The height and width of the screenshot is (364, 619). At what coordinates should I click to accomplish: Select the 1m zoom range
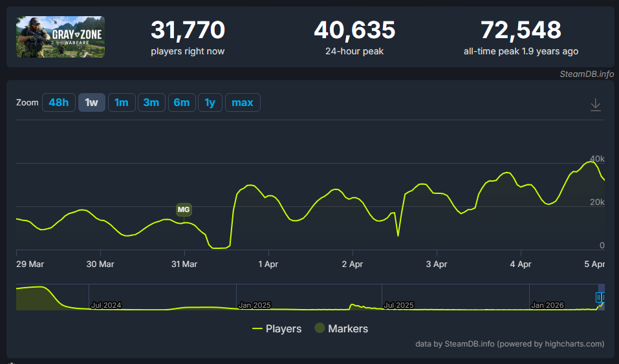[122, 103]
